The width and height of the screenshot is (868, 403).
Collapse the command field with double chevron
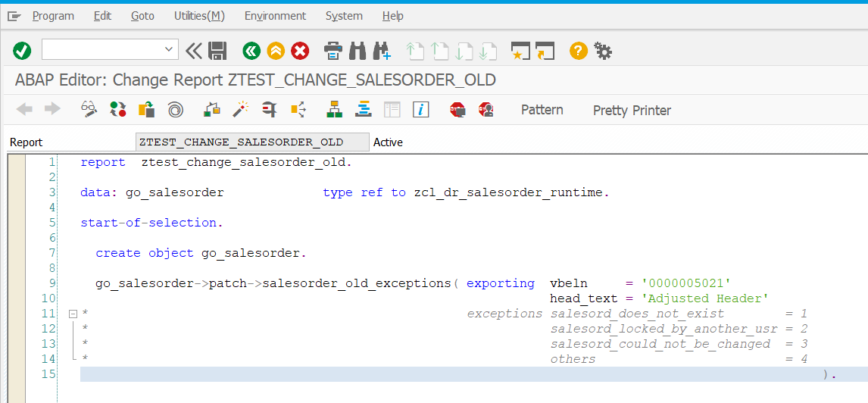tap(194, 51)
